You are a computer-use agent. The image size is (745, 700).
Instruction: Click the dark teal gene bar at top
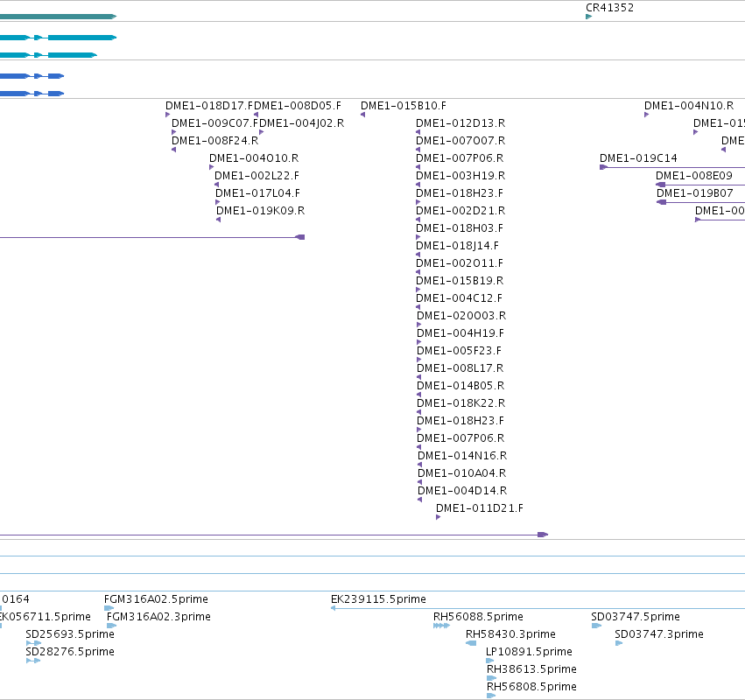click(58, 17)
